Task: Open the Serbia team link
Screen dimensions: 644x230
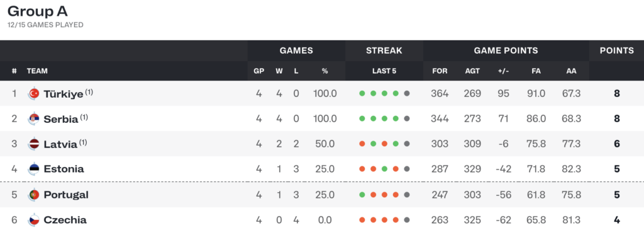Action: pos(61,119)
